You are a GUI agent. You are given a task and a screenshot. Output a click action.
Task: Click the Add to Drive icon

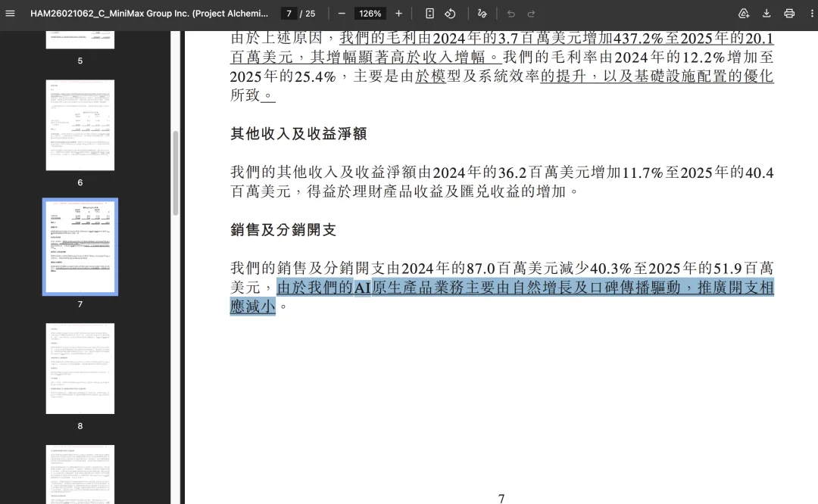744,13
